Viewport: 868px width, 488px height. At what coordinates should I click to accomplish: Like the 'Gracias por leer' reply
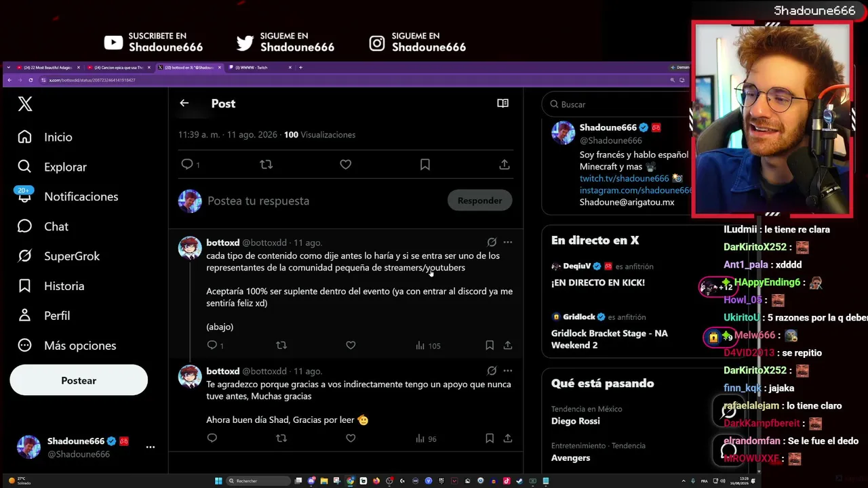click(351, 439)
